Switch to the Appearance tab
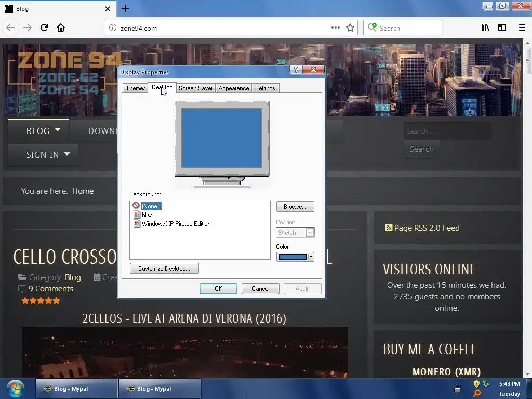The image size is (532, 399). pos(233,88)
